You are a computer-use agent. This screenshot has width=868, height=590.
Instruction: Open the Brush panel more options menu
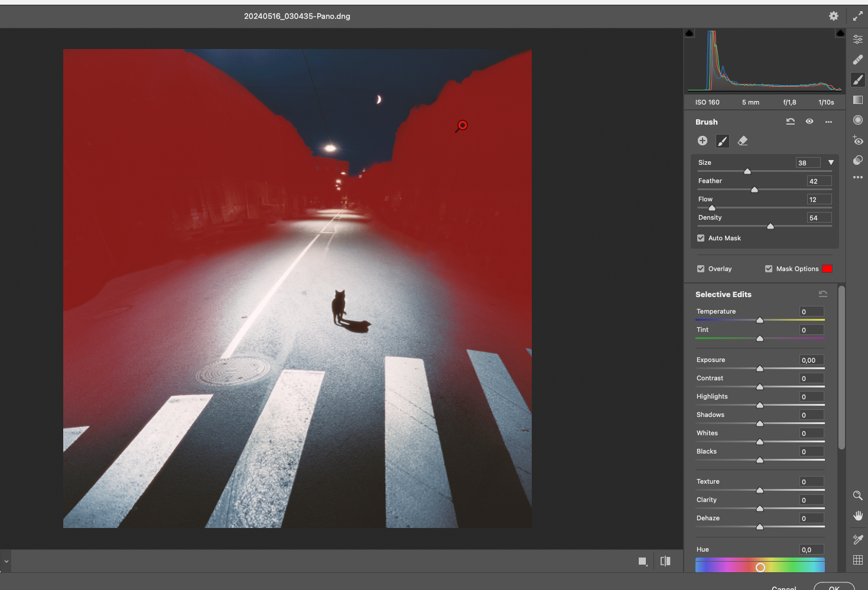[828, 122]
